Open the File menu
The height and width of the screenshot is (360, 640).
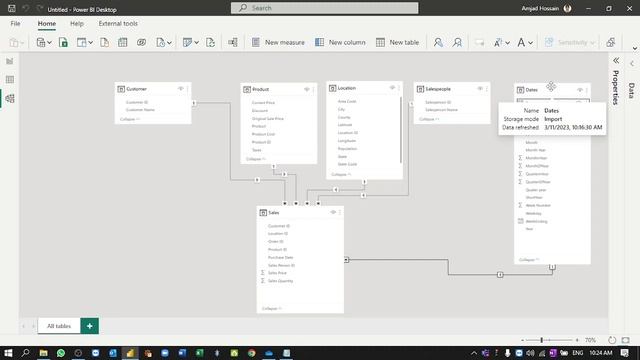pos(16,24)
